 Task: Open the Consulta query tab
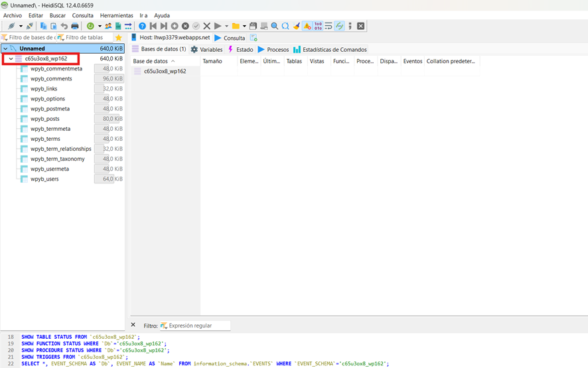point(230,38)
